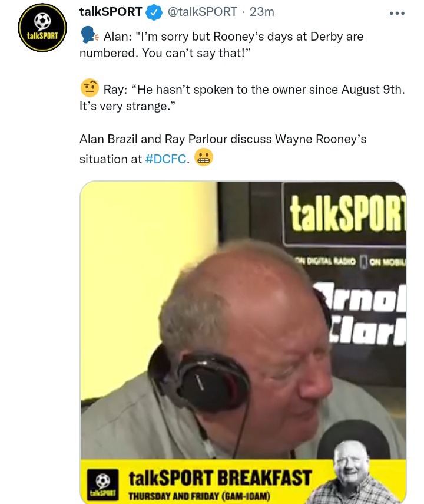
Task: Open the @talkSPORT handle link
Action: point(203,12)
